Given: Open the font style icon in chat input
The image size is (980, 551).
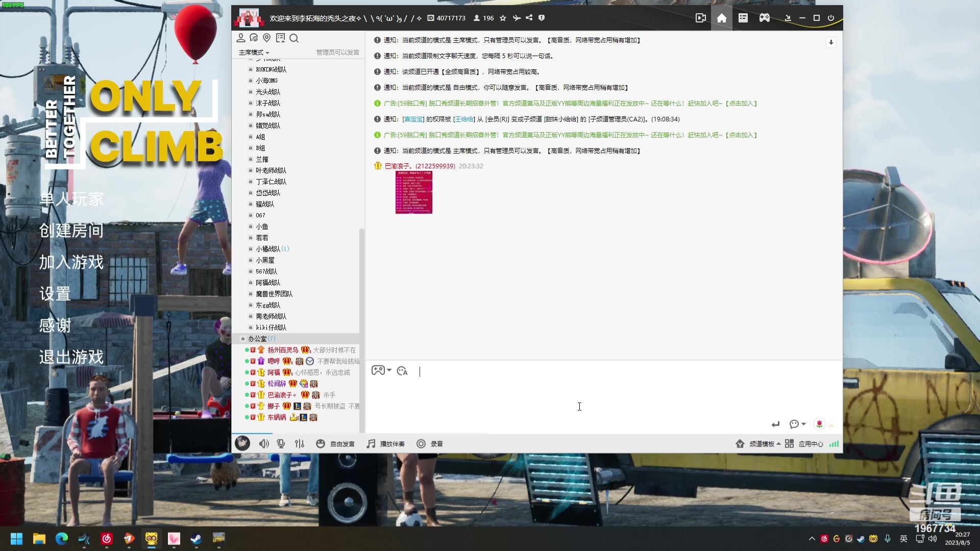Looking at the screenshot, I should (402, 371).
